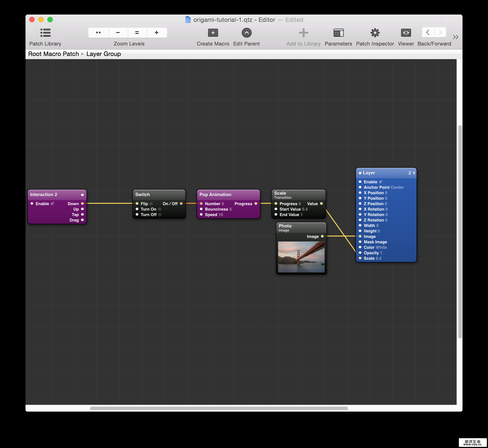488x448 pixels.
Task: Toggle Enable on the Layer patch
Action: (381, 181)
